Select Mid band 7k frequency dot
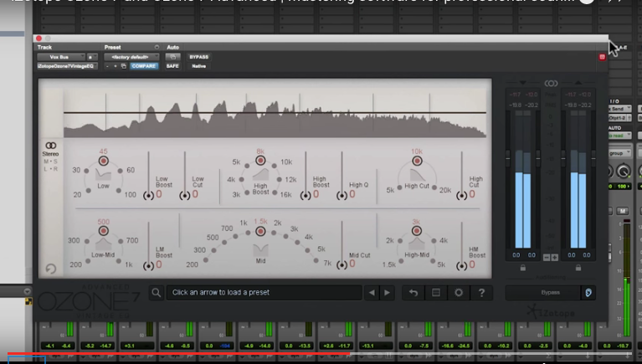Viewport: 642px width, 364px height. coord(316,260)
